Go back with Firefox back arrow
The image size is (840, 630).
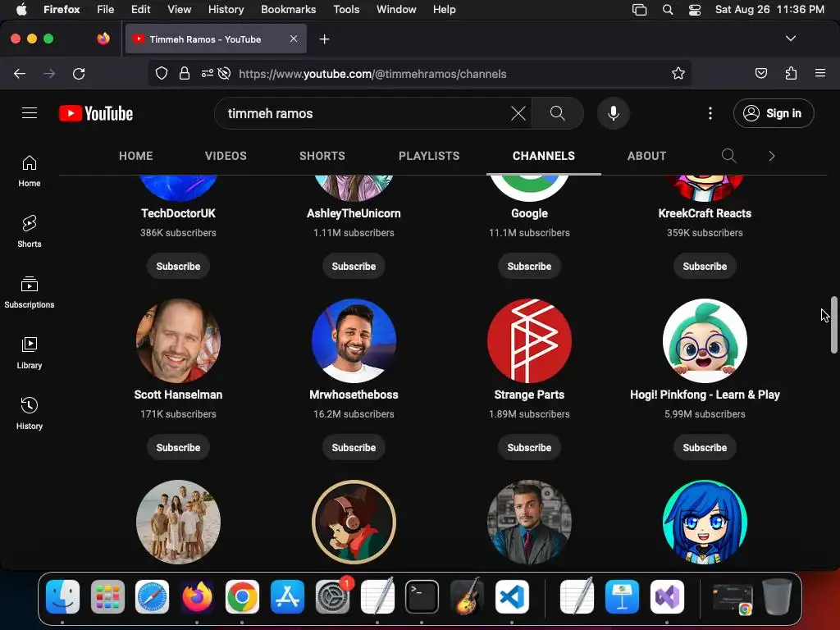[x=20, y=73]
